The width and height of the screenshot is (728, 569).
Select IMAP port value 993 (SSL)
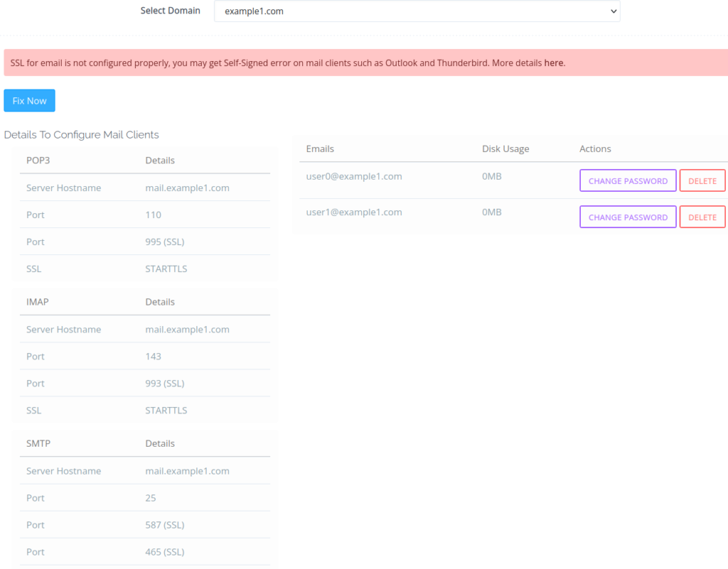(x=164, y=384)
